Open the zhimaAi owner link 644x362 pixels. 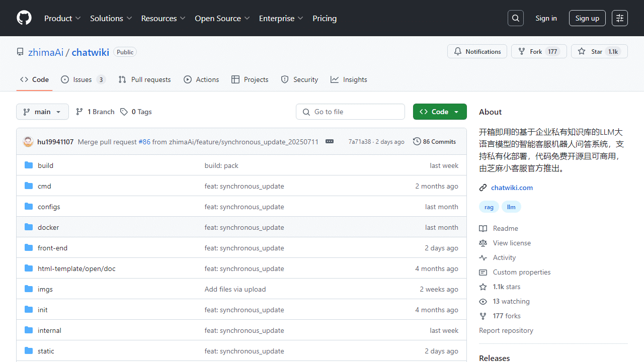(x=46, y=52)
